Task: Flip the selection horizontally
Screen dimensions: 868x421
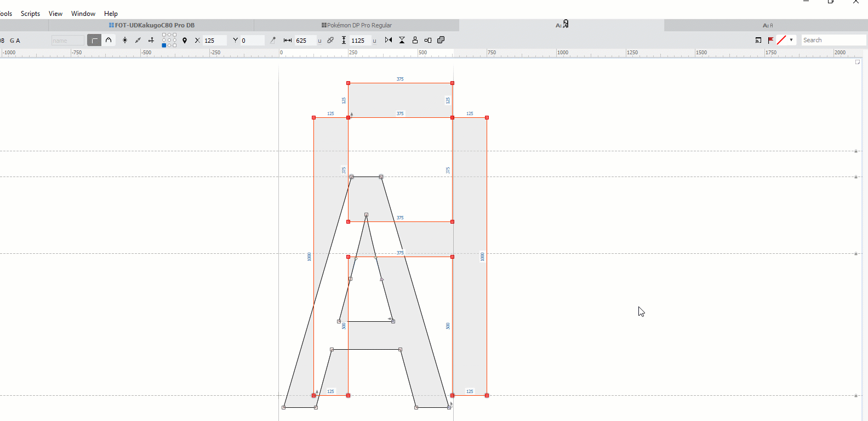Action: [389, 40]
